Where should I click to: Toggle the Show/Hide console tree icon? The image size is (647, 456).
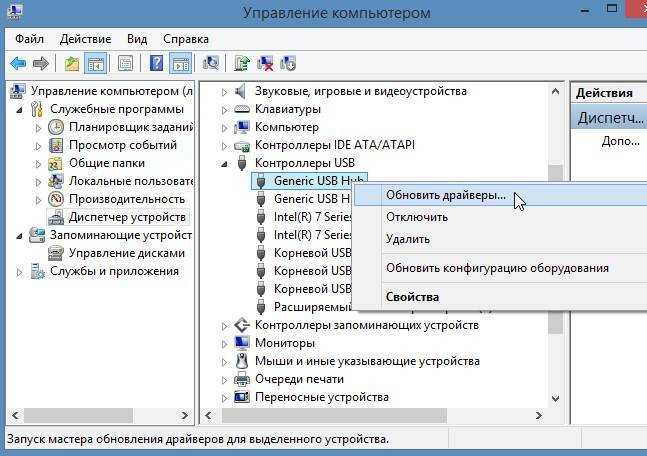pyautogui.click(x=96, y=64)
